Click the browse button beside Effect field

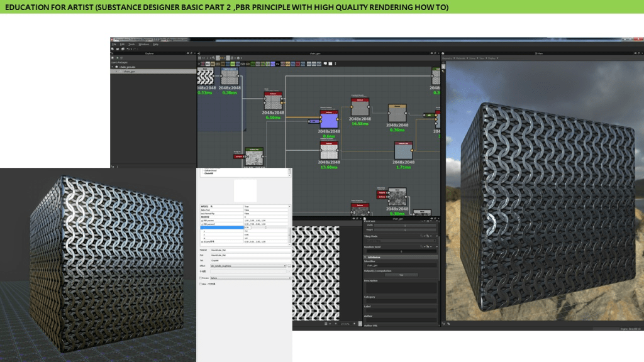tap(289, 266)
